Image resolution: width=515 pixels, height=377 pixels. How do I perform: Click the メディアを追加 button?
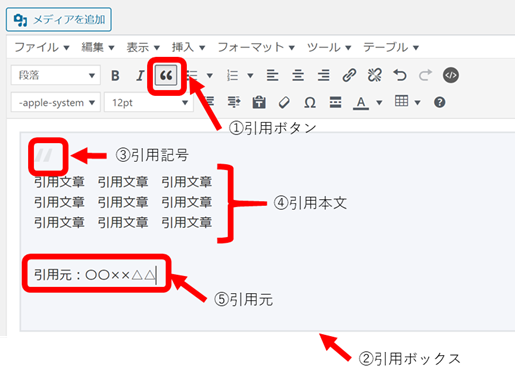coord(59,20)
